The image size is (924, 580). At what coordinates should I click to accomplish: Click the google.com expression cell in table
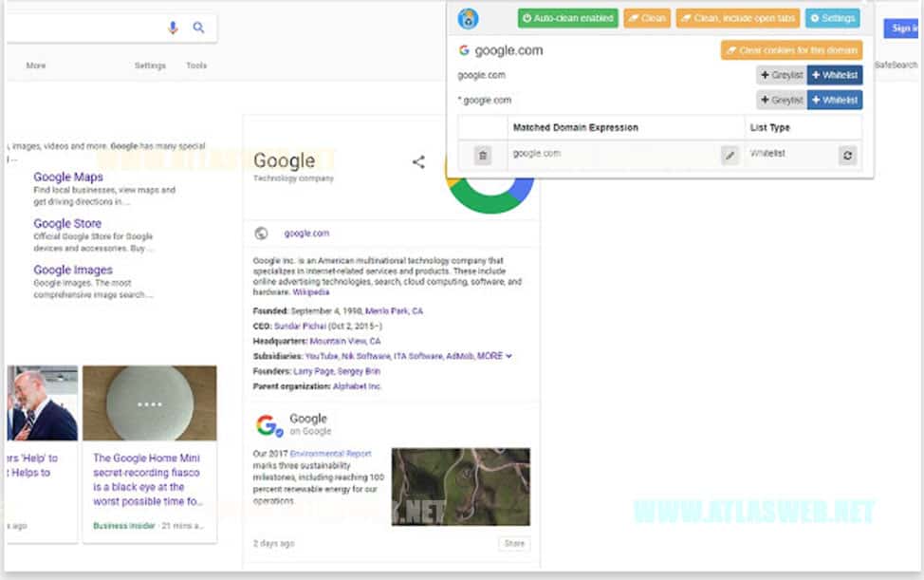(537, 153)
